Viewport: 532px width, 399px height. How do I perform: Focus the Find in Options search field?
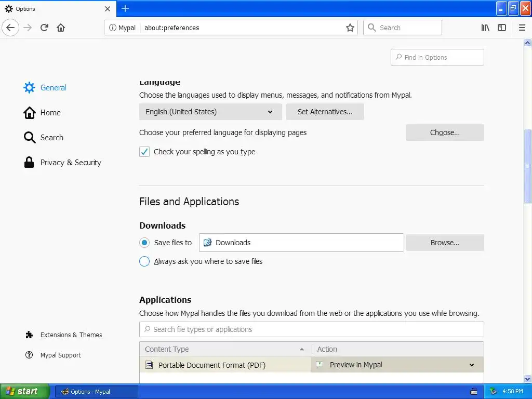(437, 57)
